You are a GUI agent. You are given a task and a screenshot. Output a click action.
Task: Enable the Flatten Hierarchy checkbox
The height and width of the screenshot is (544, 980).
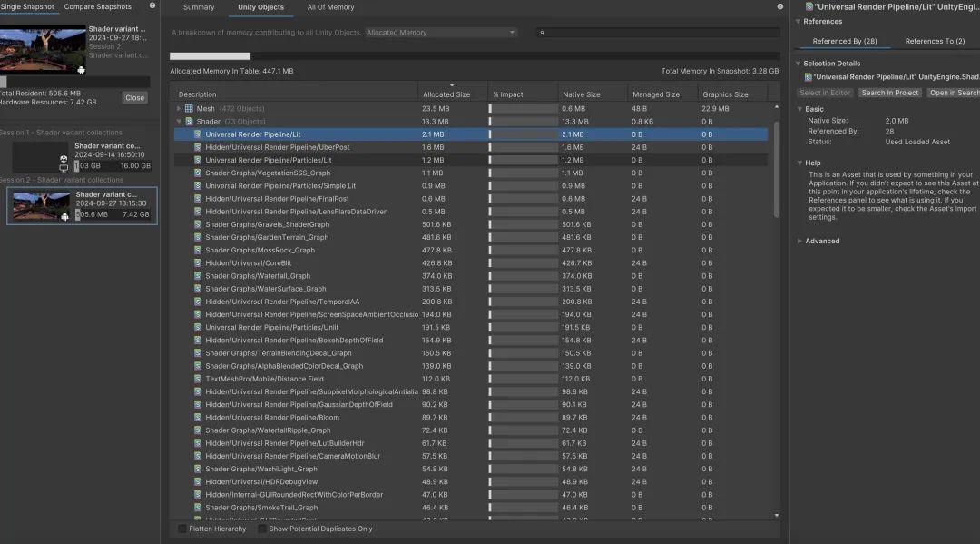click(x=181, y=529)
